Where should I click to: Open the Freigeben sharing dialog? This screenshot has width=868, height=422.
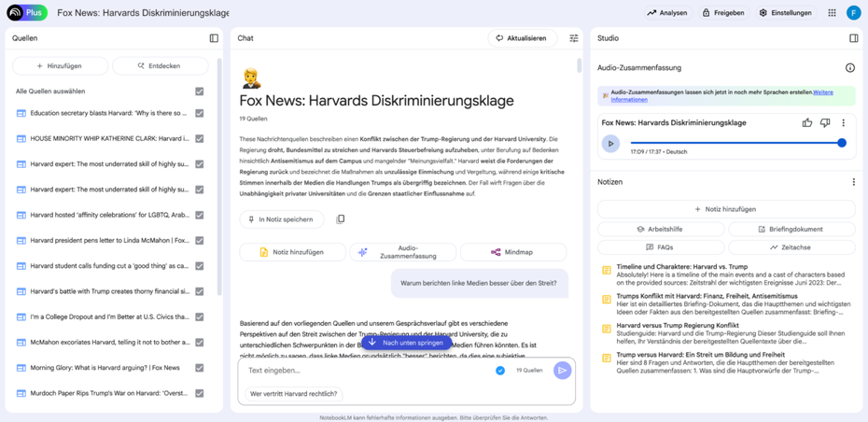click(x=724, y=13)
